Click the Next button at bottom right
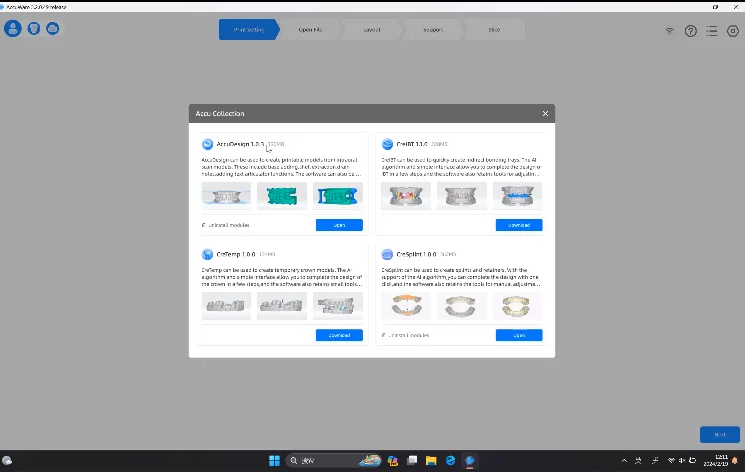 (719, 435)
